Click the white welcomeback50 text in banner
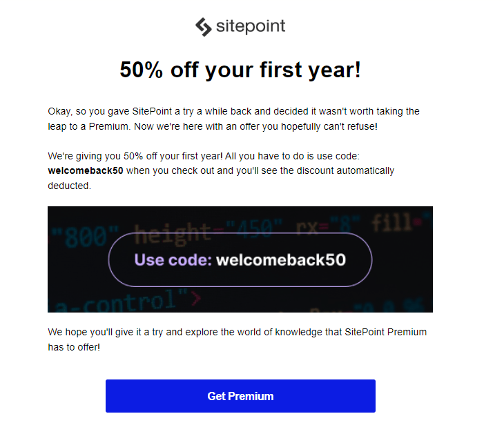Screen dimensions: 504x425 pos(281,260)
